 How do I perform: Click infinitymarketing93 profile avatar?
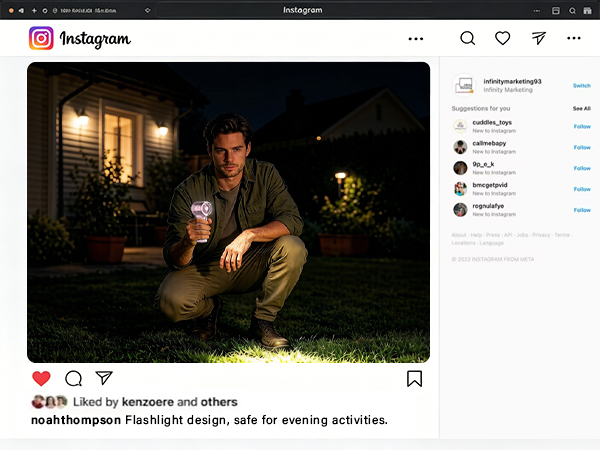click(x=463, y=85)
